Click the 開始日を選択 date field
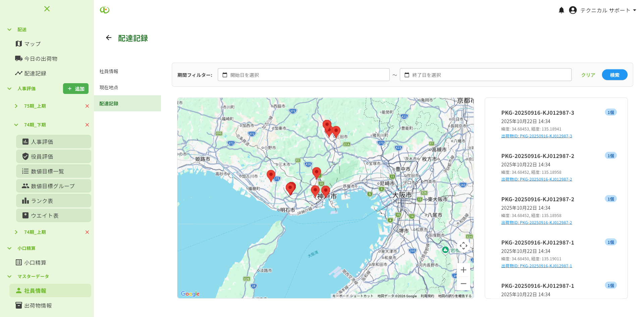644x317 pixels. [x=303, y=75]
